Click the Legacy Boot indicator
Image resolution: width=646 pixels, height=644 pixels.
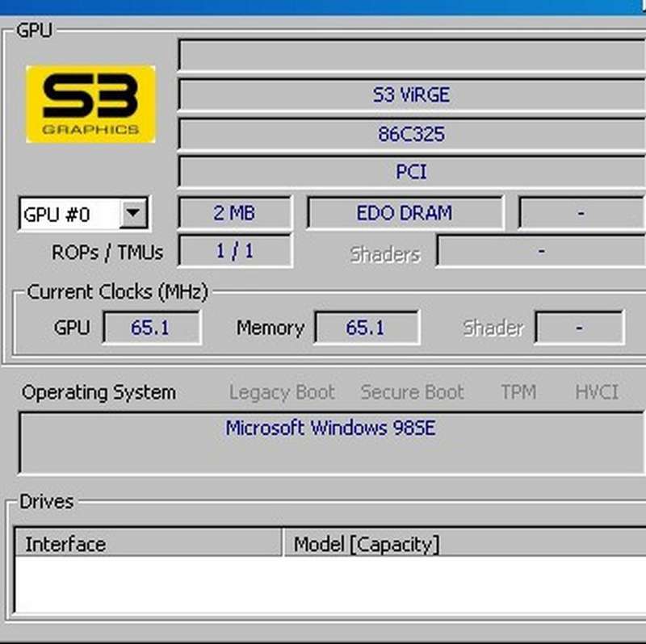pos(282,392)
